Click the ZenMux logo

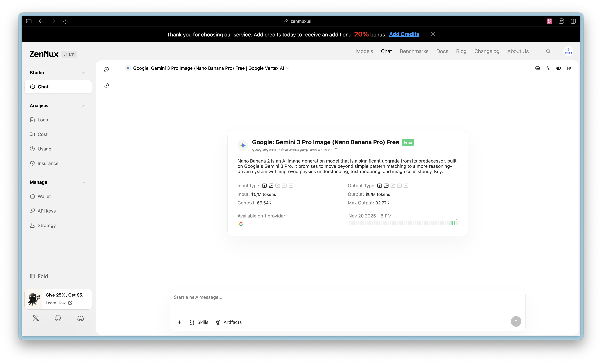(44, 54)
